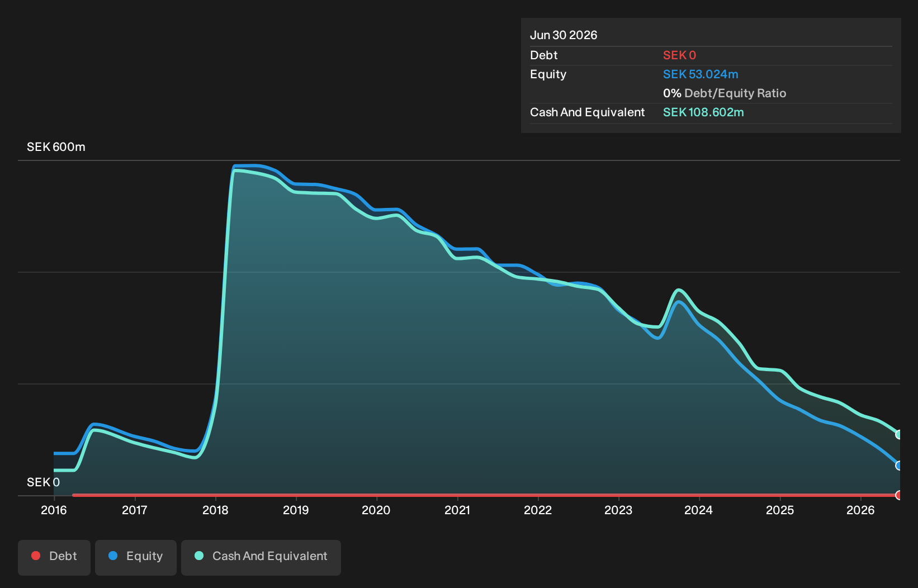The width and height of the screenshot is (918, 588).
Task: Select the 2025 x-axis label
Action: tap(780, 510)
